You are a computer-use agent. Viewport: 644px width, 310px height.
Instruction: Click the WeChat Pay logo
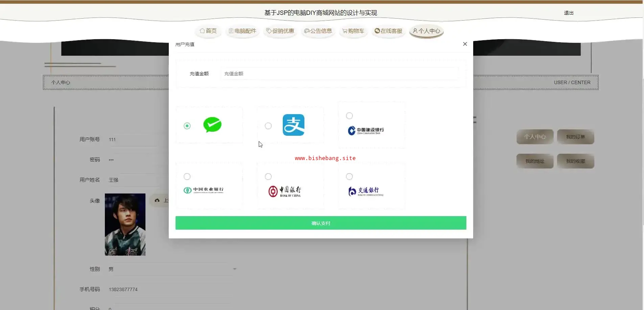[x=212, y=125]
